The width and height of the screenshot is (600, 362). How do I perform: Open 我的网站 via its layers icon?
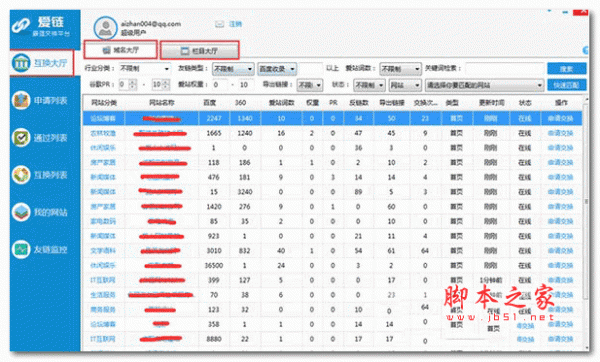click(x=21, y=212)
